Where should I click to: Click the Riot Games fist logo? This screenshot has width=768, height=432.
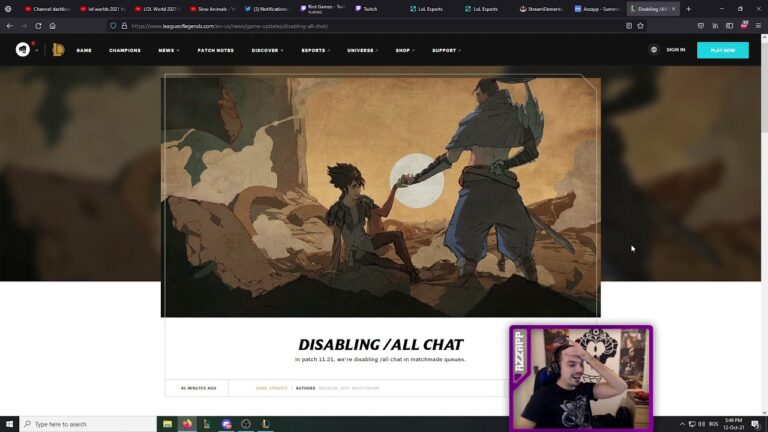point(23,49)
